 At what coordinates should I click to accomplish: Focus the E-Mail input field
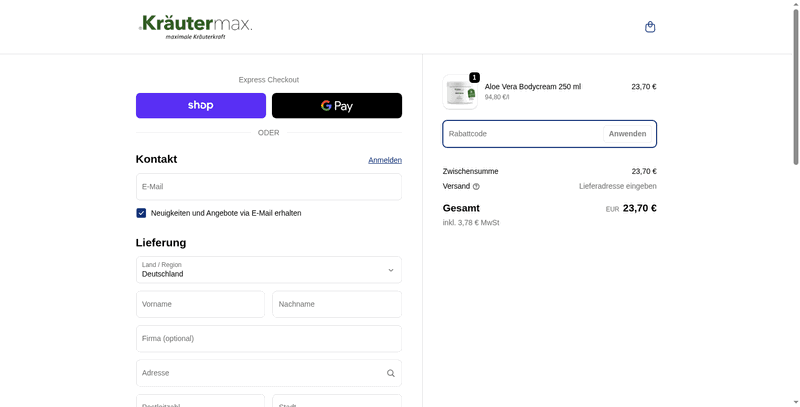269,187
